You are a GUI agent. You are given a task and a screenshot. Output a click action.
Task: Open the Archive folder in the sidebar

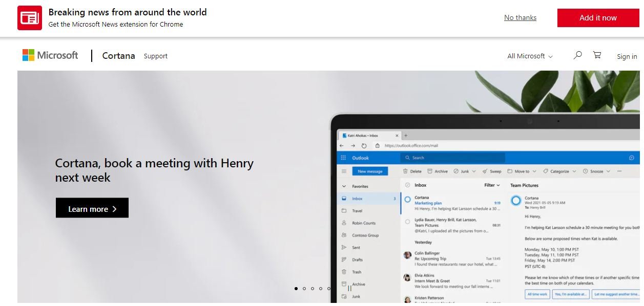(359, 285)
